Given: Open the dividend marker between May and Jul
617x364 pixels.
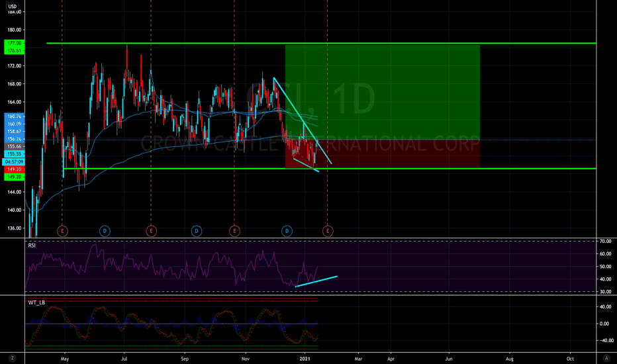Looking at the screenshot, I should 105,231.
